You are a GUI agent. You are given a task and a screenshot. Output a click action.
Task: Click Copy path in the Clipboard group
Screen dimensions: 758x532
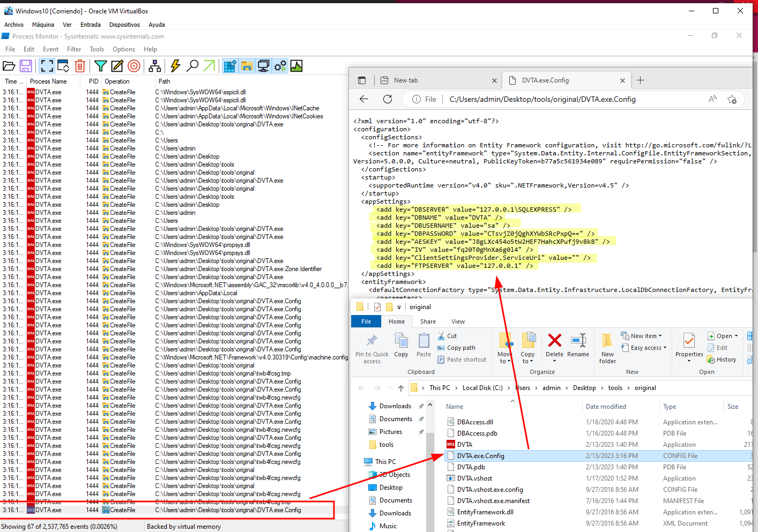tap(456, 348)
